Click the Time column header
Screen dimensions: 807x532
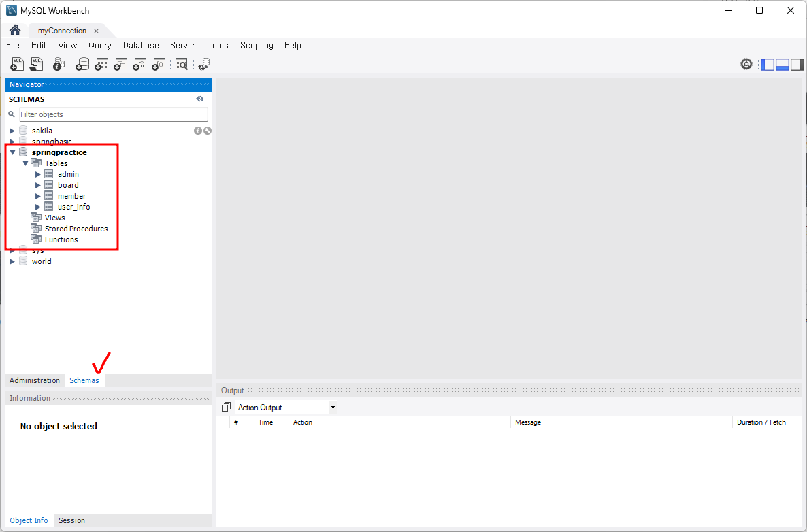coord(271,422)
